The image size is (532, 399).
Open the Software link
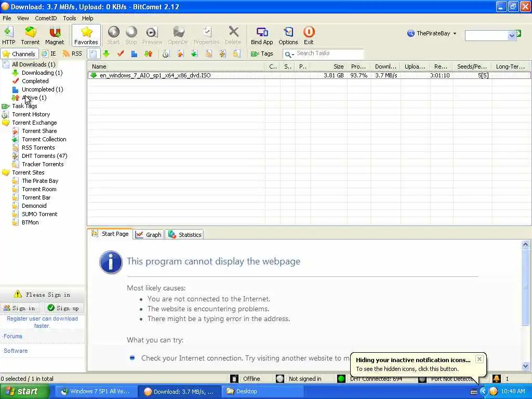[x=16, y=351]
